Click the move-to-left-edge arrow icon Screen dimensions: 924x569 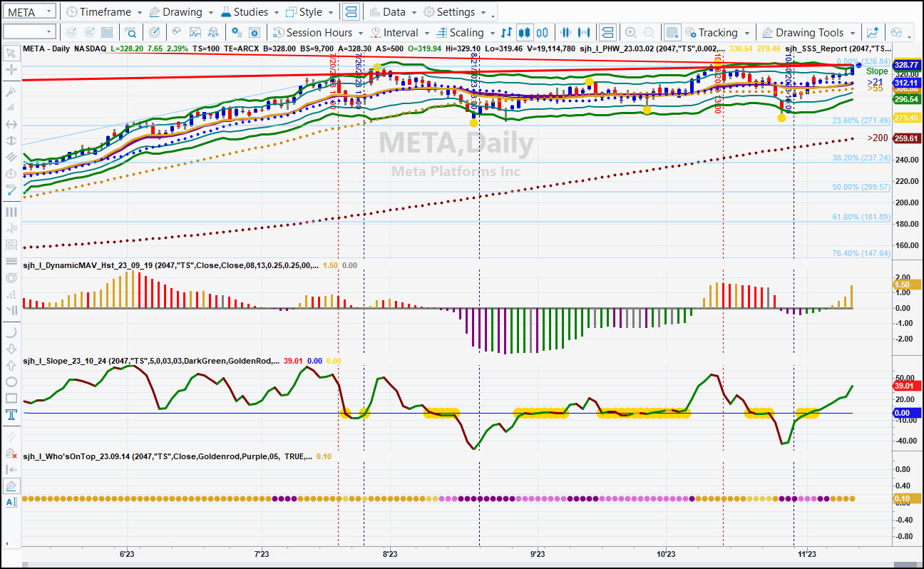[x=11, y=468]
